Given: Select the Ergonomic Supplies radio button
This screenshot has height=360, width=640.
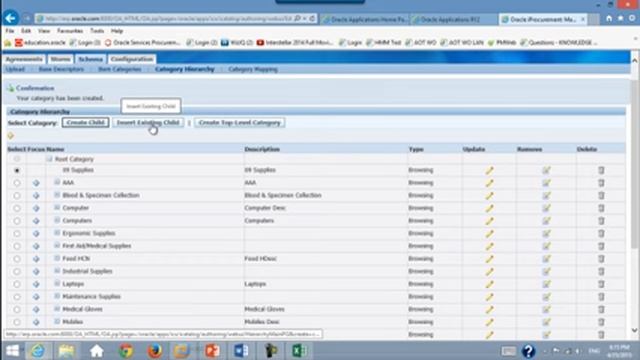Looking at the screenshot, I should tap(17, 233).
